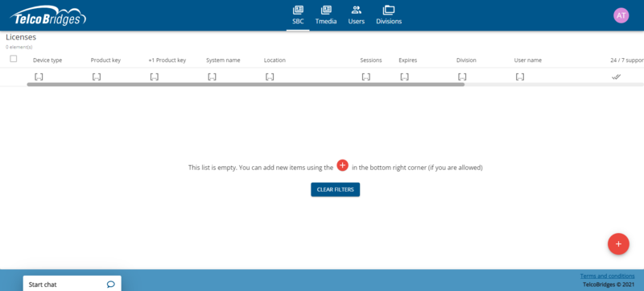Open the Terms and conditions link
This screenshot has width=644, height=291.
pos(607,276)
